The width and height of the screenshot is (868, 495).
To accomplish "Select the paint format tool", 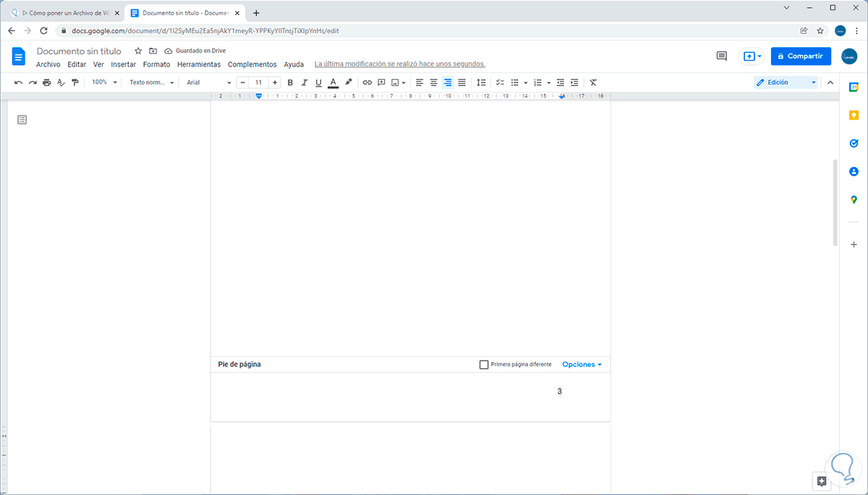I will (x=75, y=82).
